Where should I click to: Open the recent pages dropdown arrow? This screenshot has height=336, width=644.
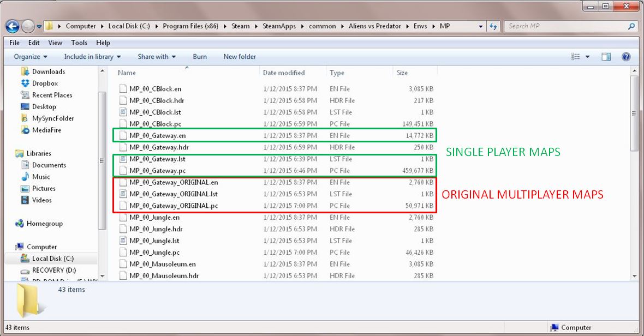point(39,27)
